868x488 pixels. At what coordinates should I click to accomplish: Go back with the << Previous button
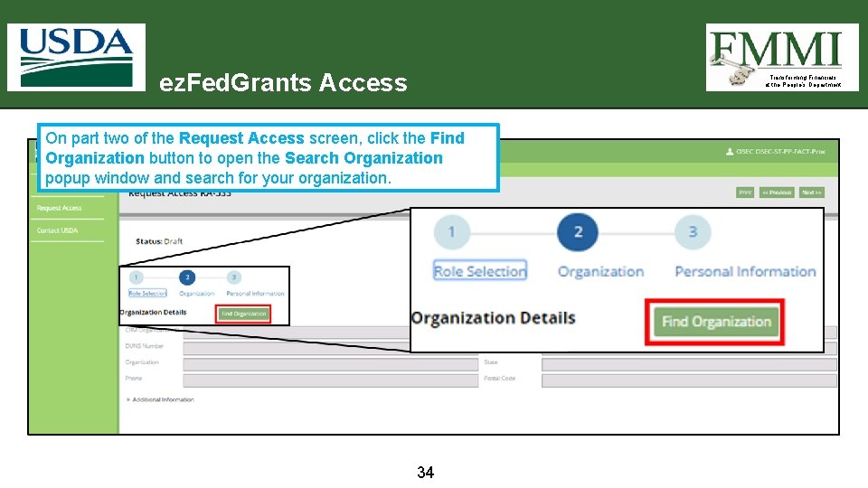tap(777, 192)
